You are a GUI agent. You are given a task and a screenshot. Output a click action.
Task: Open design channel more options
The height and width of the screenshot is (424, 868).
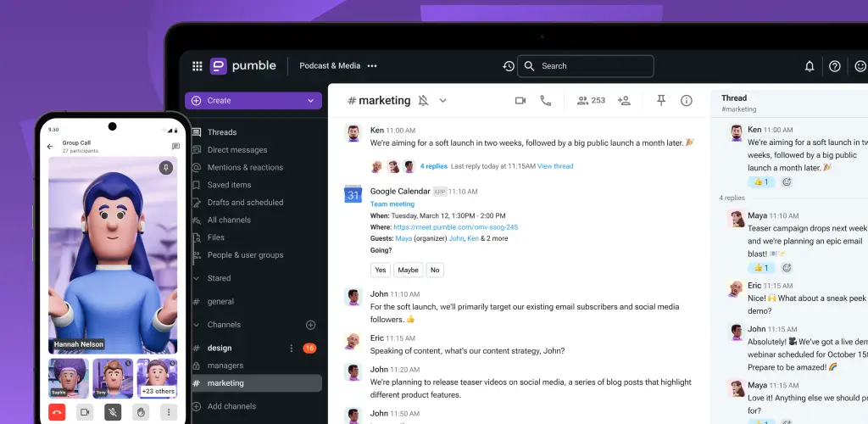292,349
